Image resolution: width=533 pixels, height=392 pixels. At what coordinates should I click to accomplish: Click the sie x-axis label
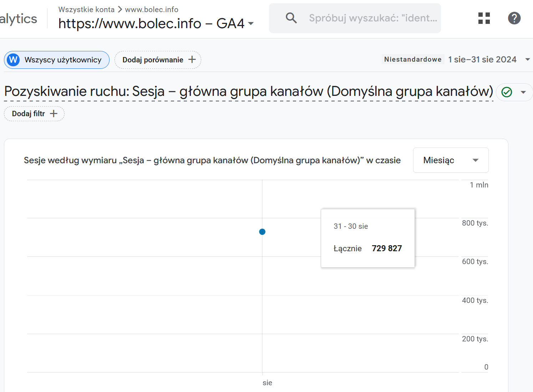pos(267,383)
